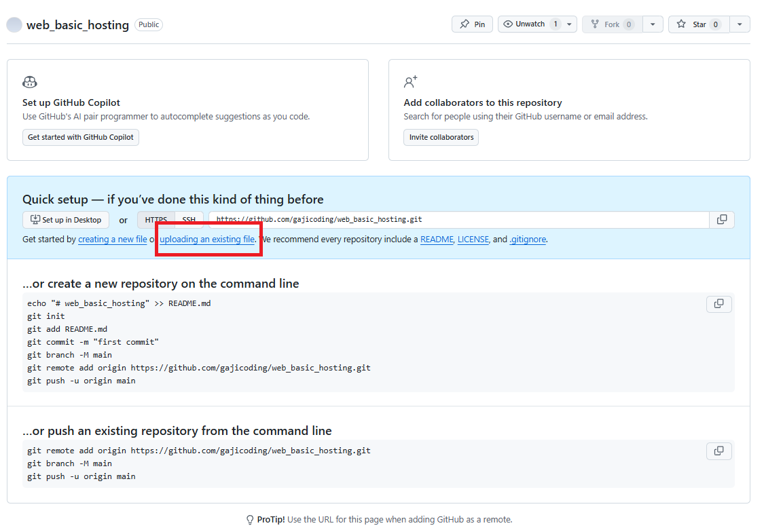Click Set up in Desktop button
764x532 pixels.
(x=66, y=220)
